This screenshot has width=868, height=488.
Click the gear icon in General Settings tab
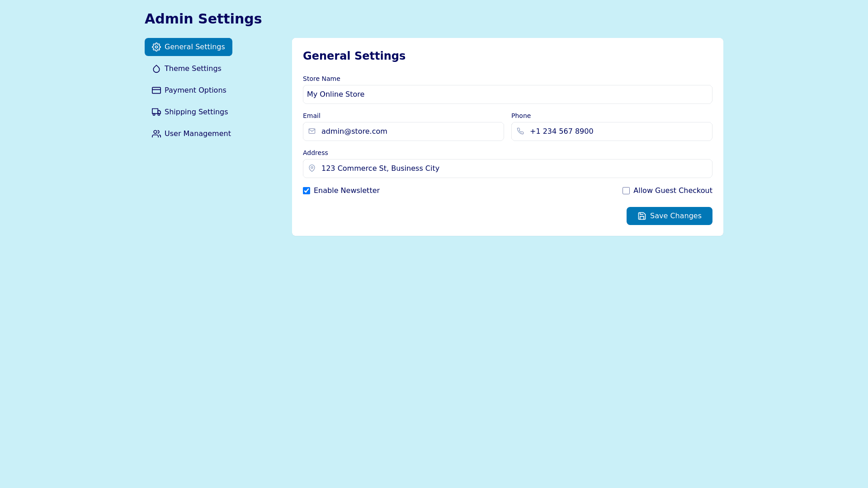tap(156, 47)
